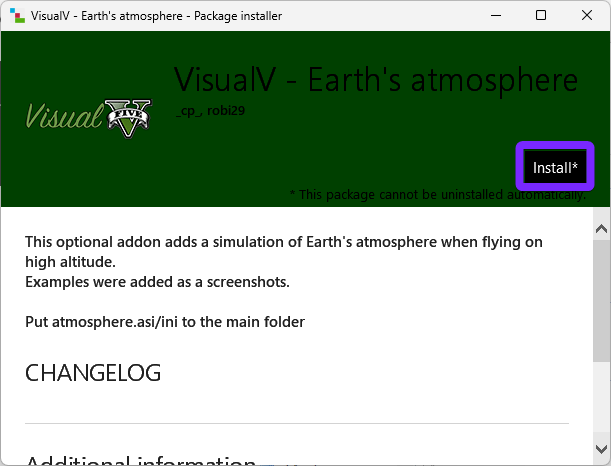
Task: Click the CHANGELOG heading
Action: point(93,373)
